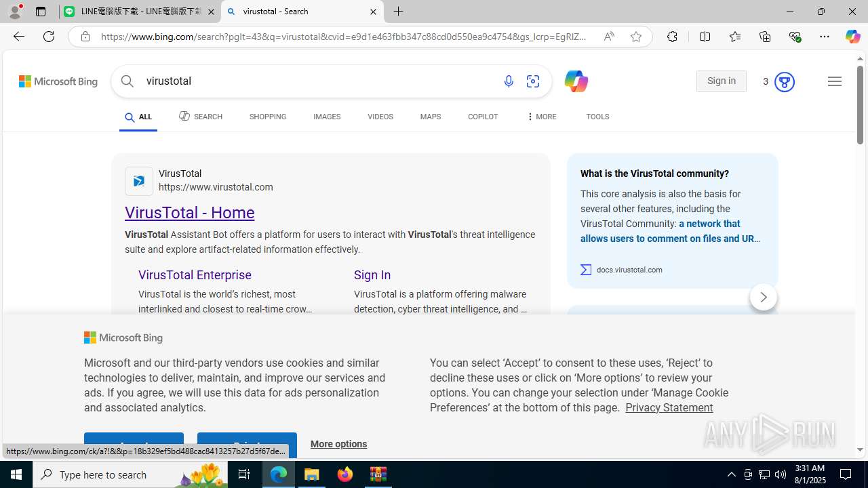Switch to the IMAGES tab

tap(327, 117)
